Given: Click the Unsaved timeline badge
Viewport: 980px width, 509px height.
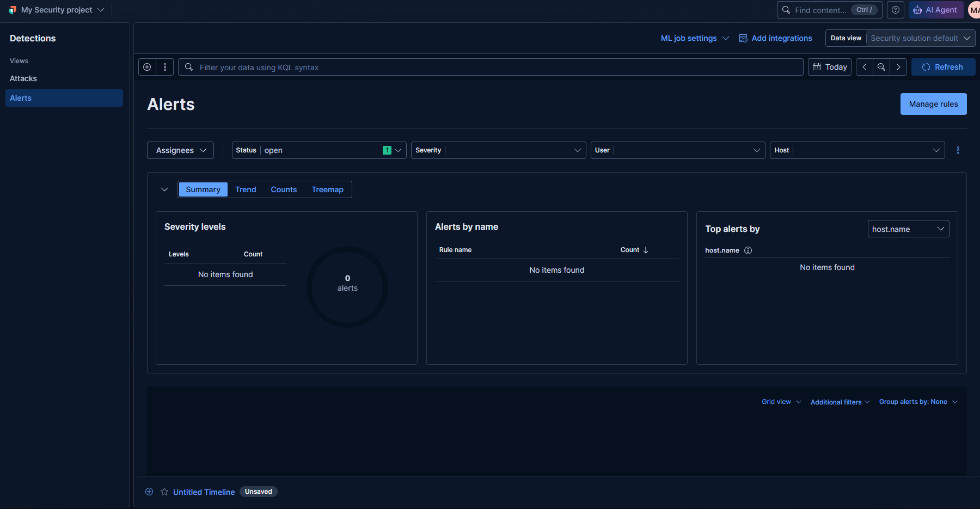Looking at the screenshot, I should tap(259, 492).
